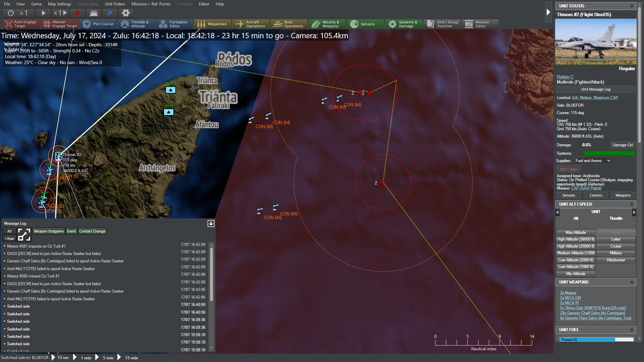The height and width of the screenshot is (362, 644).
Task: Click the Comms button
Action: pyautogui.click(x=596, y=196)
